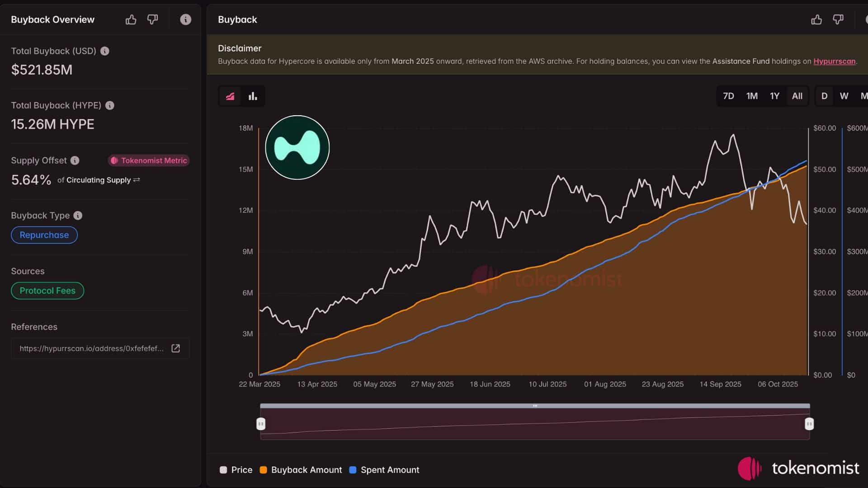Click left handle of range slider

[x=261, y=424]
